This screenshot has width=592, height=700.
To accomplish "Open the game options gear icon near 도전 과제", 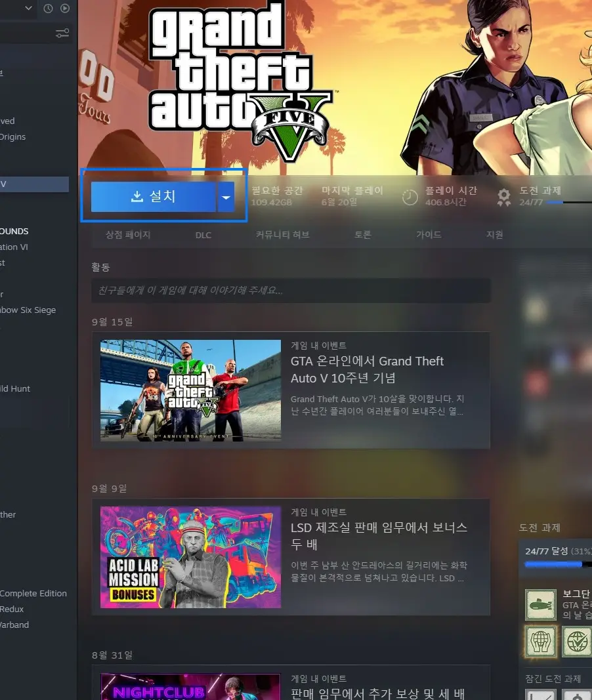I will pos(503,196).
